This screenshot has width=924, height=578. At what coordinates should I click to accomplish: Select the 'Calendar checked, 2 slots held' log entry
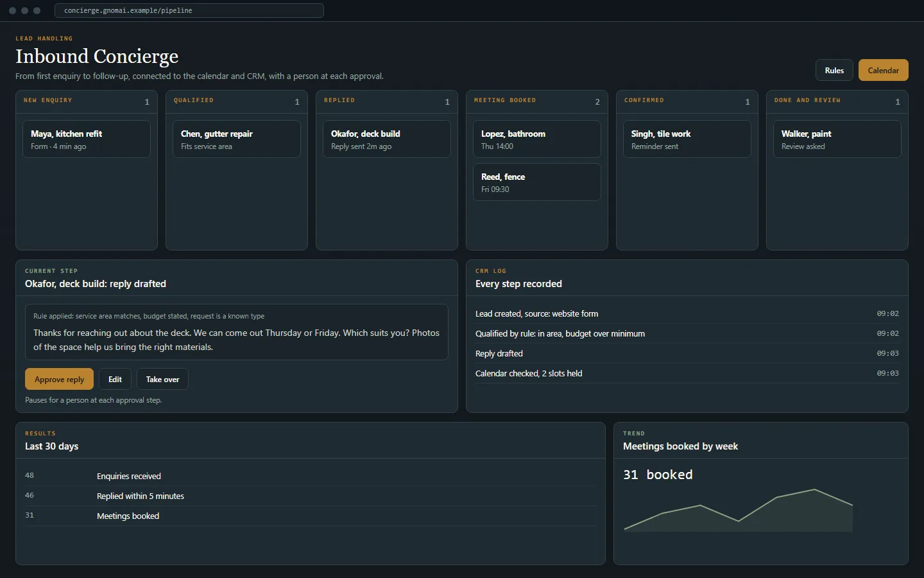[x=687, y=373]
